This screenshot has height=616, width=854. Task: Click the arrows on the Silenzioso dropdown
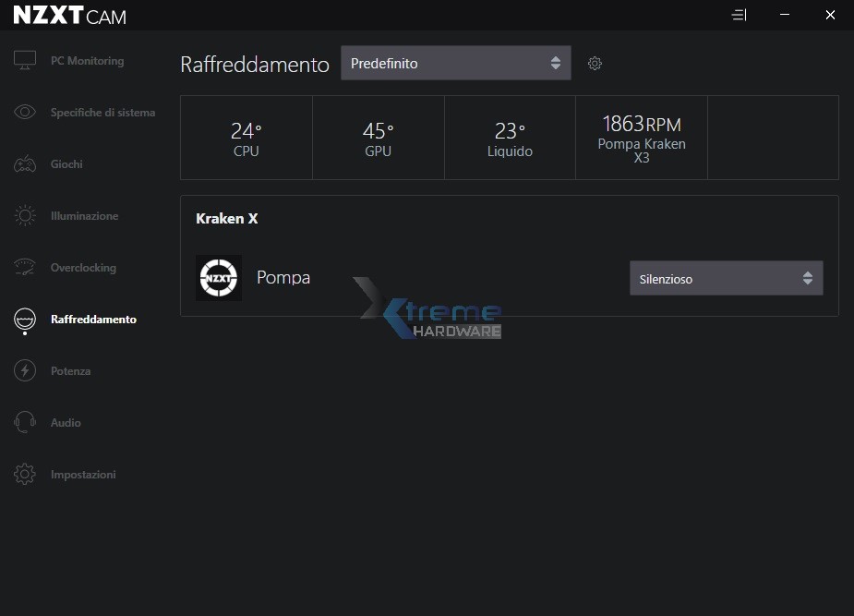[x=808, y=278]
